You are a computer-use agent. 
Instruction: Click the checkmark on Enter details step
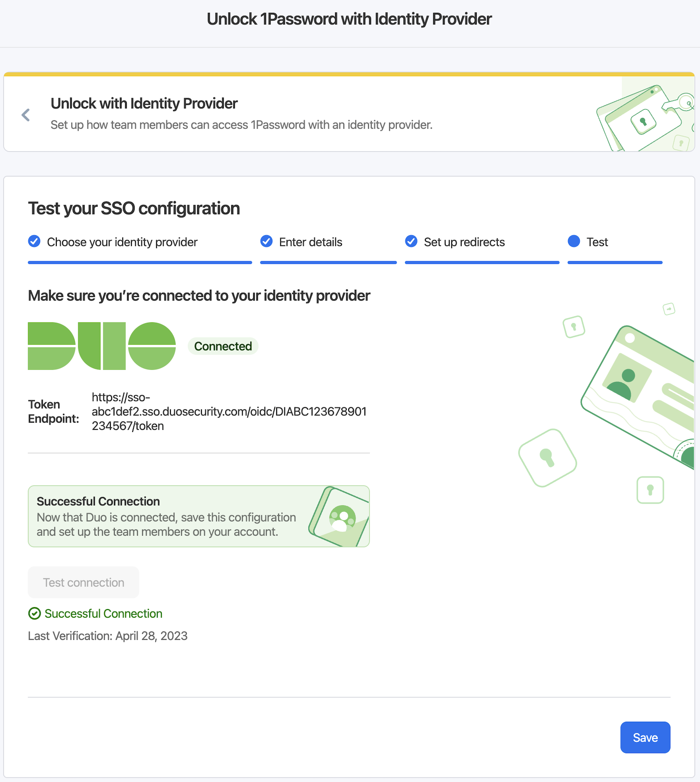click(266, 242)
